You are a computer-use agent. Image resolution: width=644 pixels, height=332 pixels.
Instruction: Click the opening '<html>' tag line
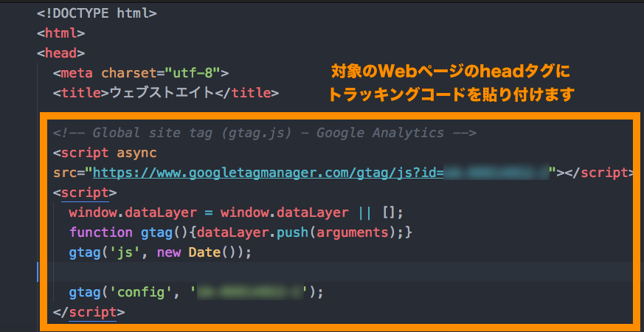point(60,33)
